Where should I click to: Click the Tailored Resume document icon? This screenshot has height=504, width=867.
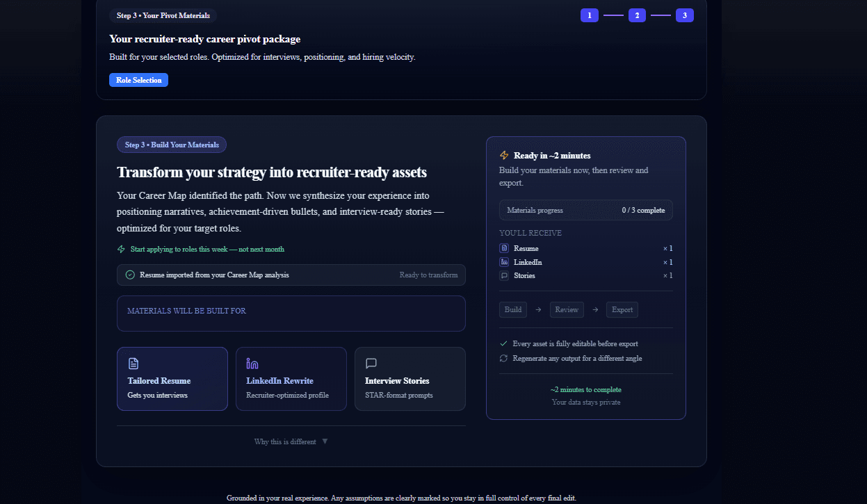(x=133, y=362)
